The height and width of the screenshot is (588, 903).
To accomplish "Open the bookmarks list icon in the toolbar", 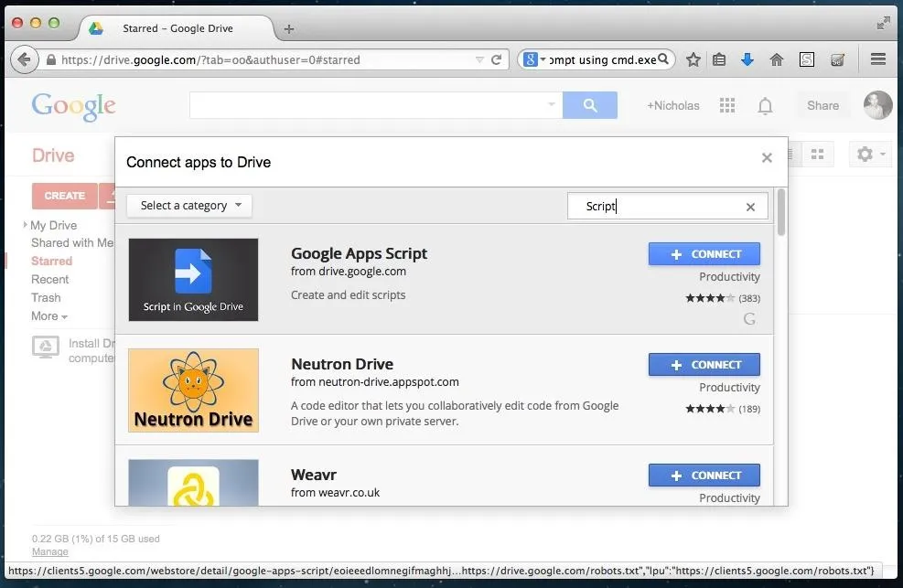I will (719, 59).
